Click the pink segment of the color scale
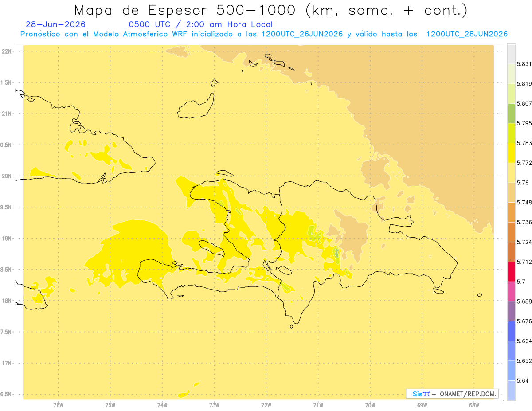The width and height of the screenshot is (532, 411). pos(511,291)
